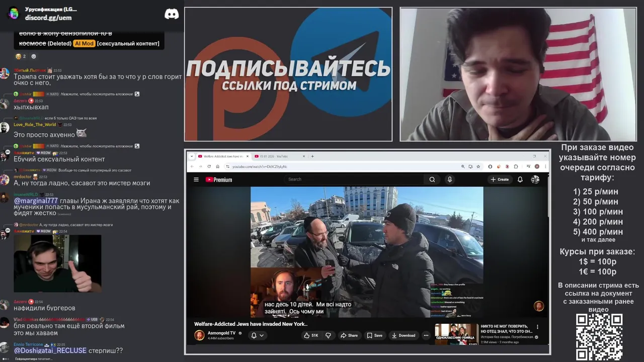This screenshot has height=362, width=644.
Task: Open the recommended video's options menu
Action: (x=537, y=327)
